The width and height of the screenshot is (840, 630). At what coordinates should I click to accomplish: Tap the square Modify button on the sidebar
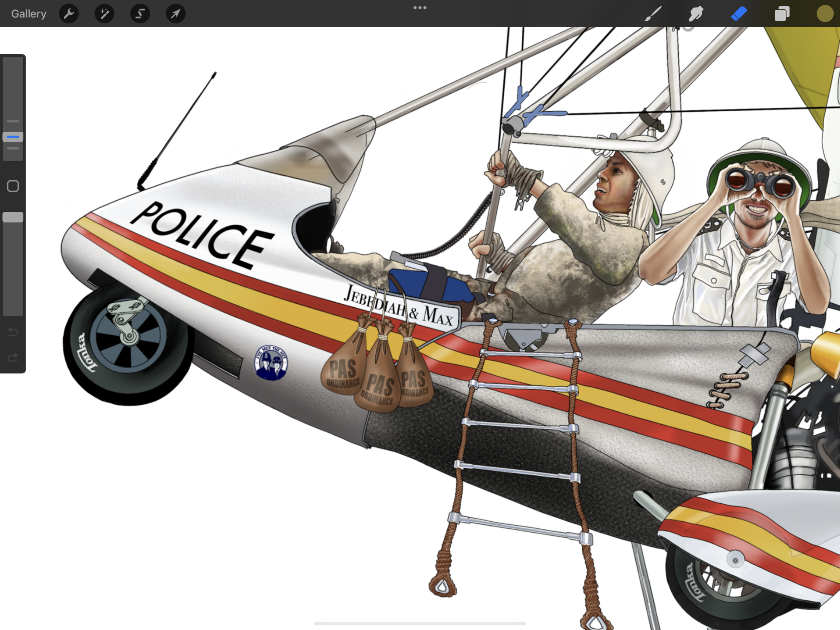[13, 186]
